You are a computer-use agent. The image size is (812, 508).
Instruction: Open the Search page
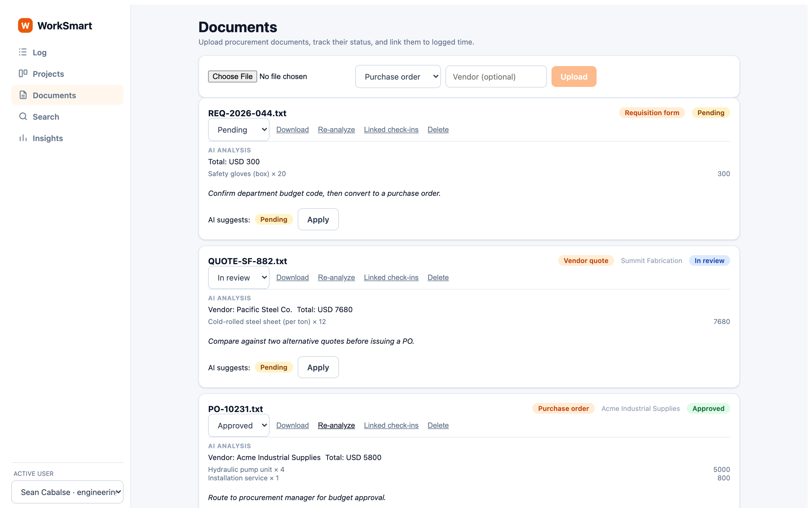click(x=67, y=117)
